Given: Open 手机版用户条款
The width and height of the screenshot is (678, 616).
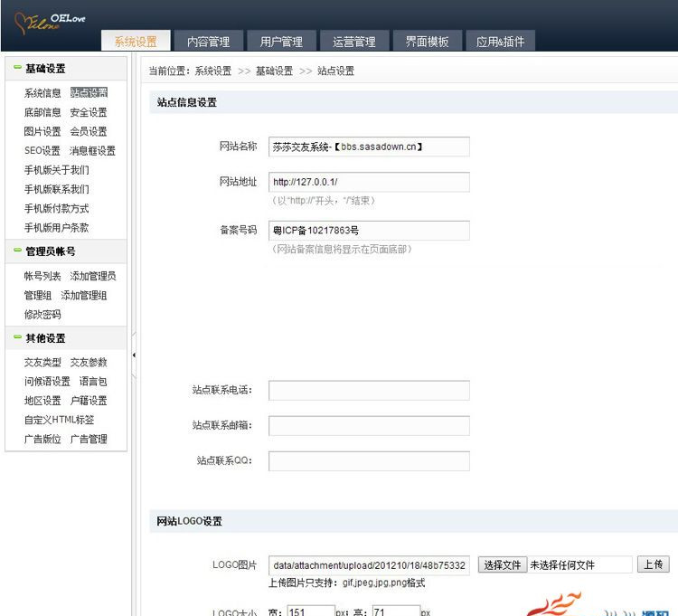Looking at the screenshot, I should [x=57, y=228].
